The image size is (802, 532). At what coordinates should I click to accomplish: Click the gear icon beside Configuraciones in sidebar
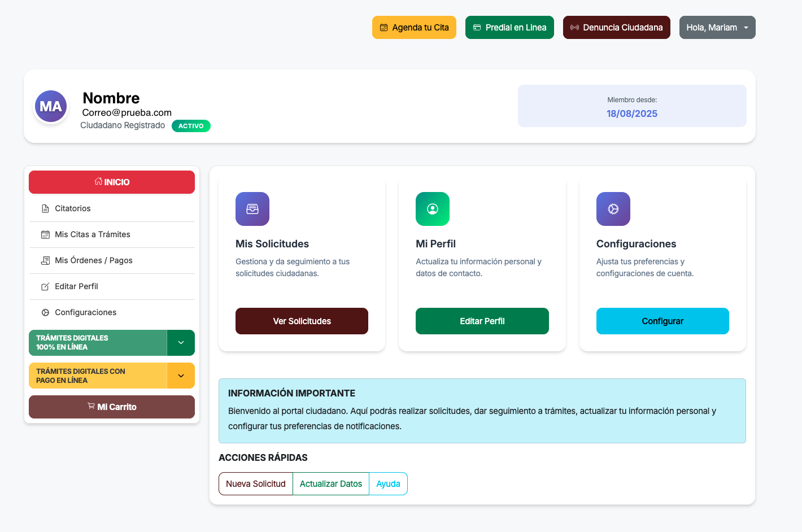45,312
